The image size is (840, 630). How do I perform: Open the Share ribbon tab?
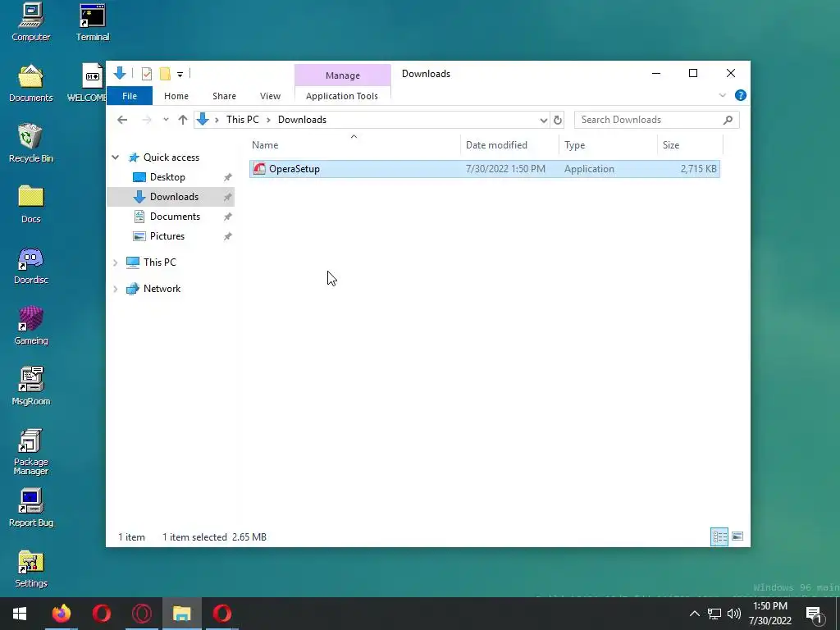coord(224,96)
